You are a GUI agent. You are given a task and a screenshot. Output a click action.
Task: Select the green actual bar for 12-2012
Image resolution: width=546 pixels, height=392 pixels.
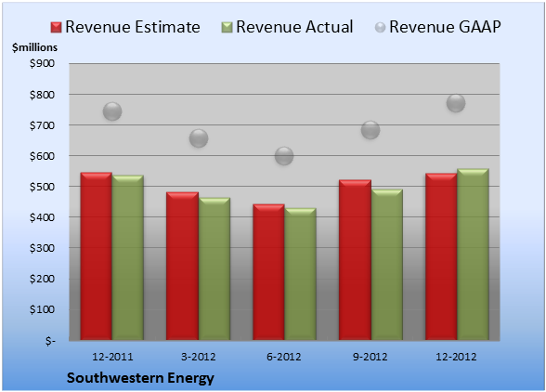(x=473, y=255)
